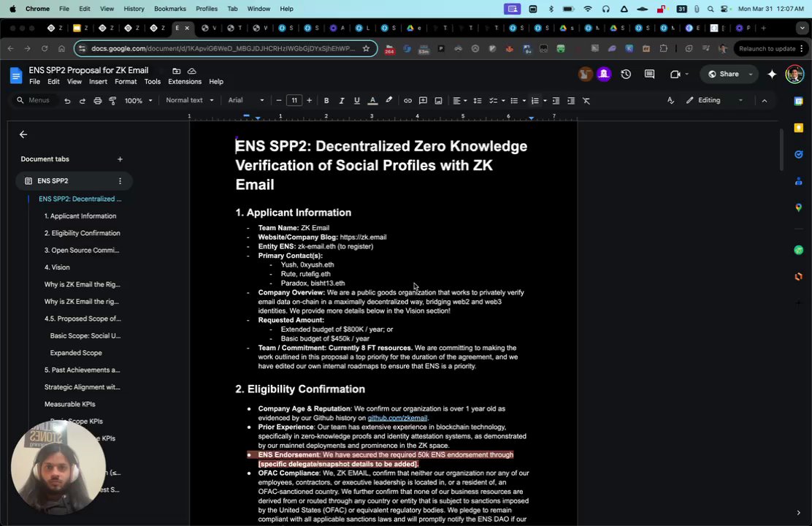Image resolution: width=812 pixels, height=526 pixels.
Task: Clear formatting from selected text
Action: click(x=586, y=101)
